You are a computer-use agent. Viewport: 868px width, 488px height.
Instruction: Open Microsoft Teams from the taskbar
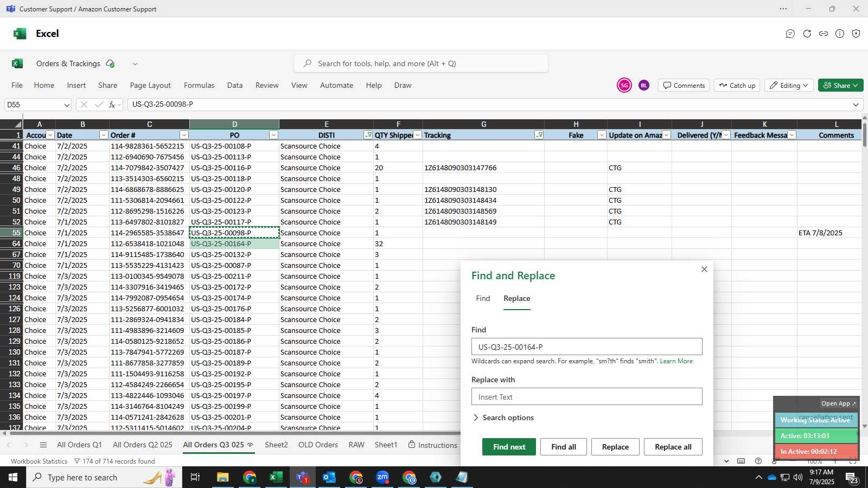(303, 477)
